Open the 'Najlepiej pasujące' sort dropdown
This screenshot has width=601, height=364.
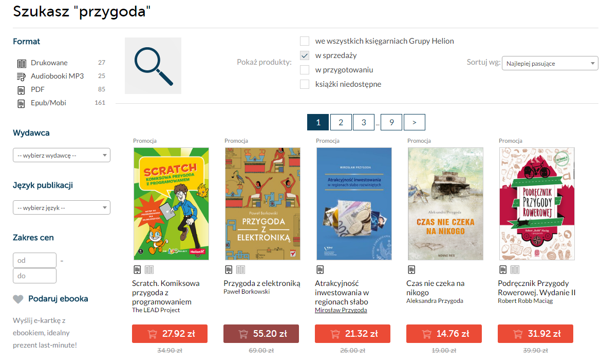[x=550, y=63]
